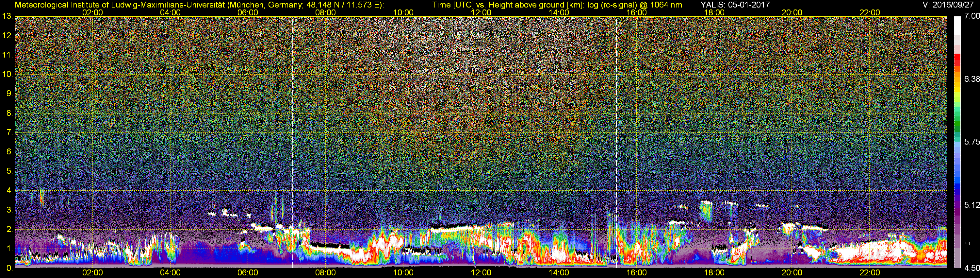The image size is (980, 278).
Task: Click the YALIS: 05-01-2017 date text
Action: point(735,5)
